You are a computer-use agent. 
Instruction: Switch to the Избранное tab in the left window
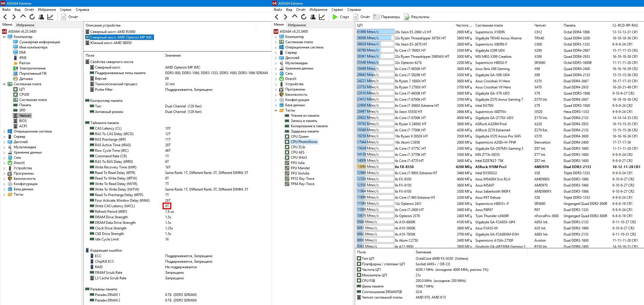25,25
